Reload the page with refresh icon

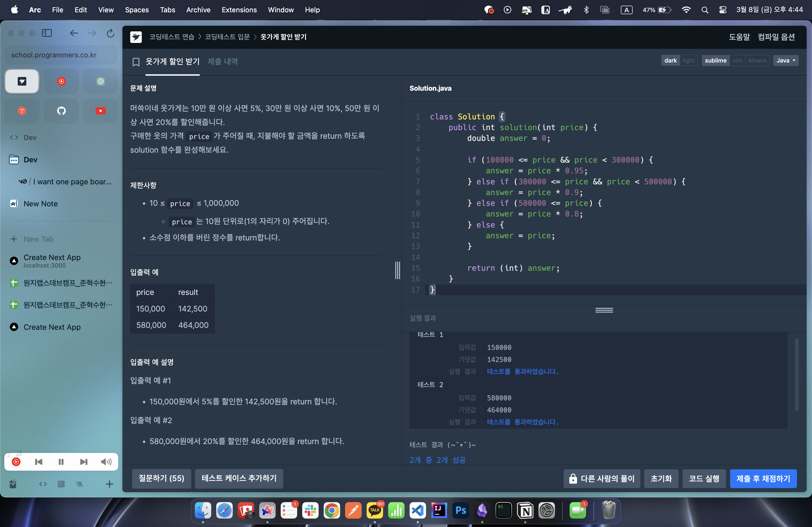[x=110, y=33]
